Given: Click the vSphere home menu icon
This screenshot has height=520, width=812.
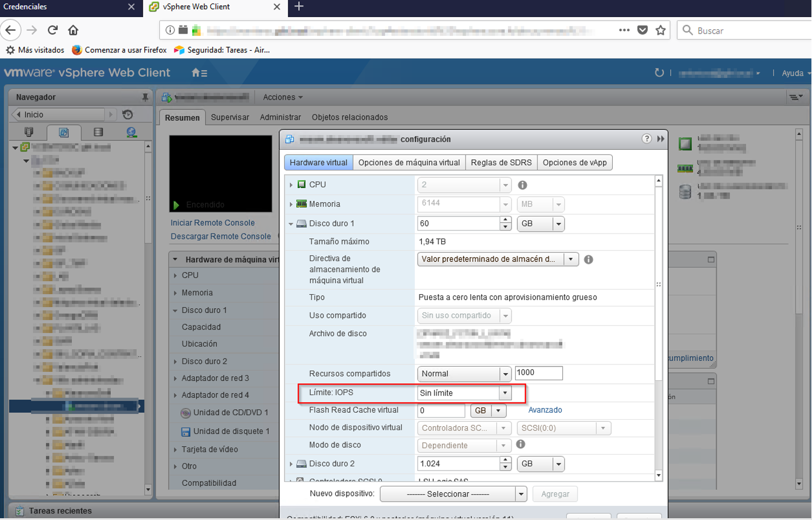Looking at the screenshot, I should (x=199, y=73).
